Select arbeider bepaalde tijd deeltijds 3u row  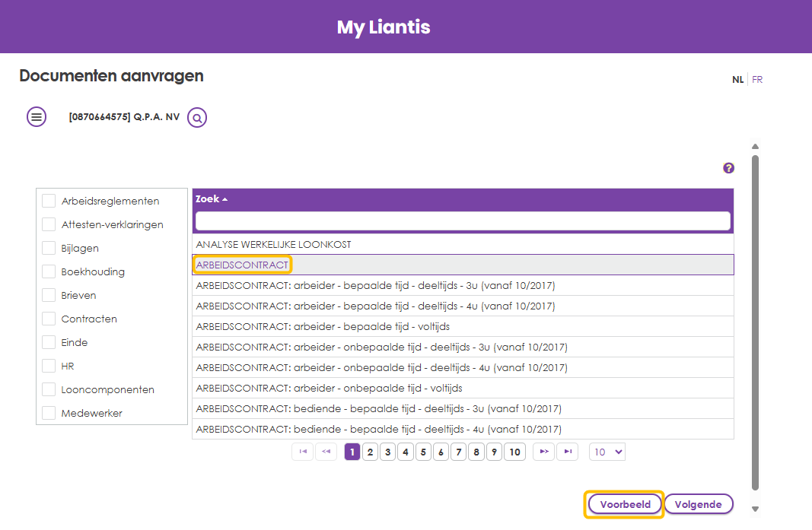point(463,285)
